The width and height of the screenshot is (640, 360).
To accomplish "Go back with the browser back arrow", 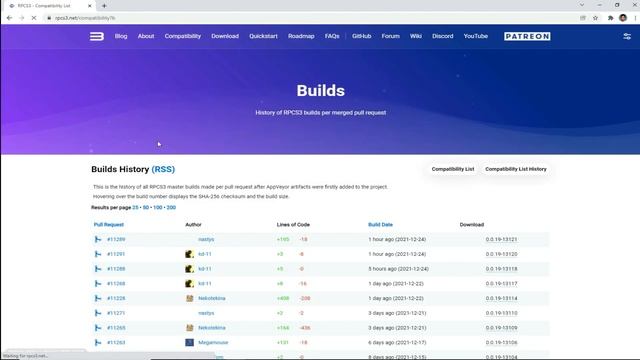I will tap(9, 18).
